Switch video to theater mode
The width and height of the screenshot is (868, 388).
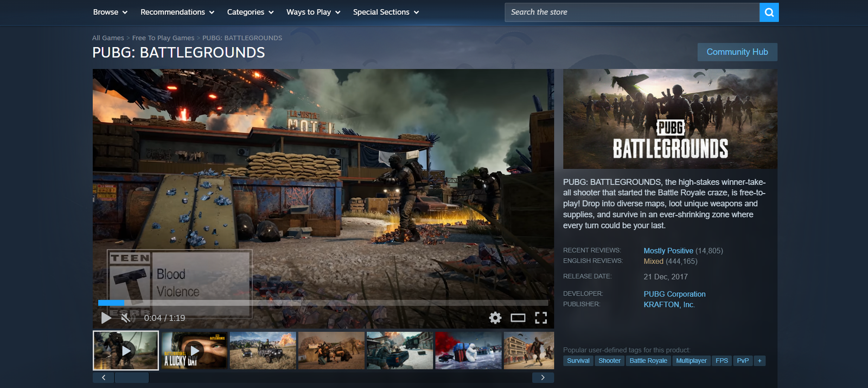coord(518,318)
